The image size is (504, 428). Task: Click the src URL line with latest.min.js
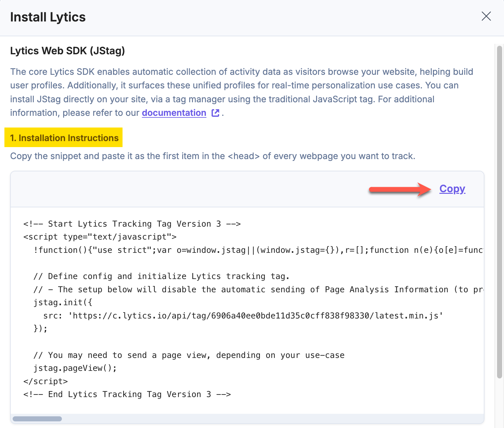coord(243,316)
